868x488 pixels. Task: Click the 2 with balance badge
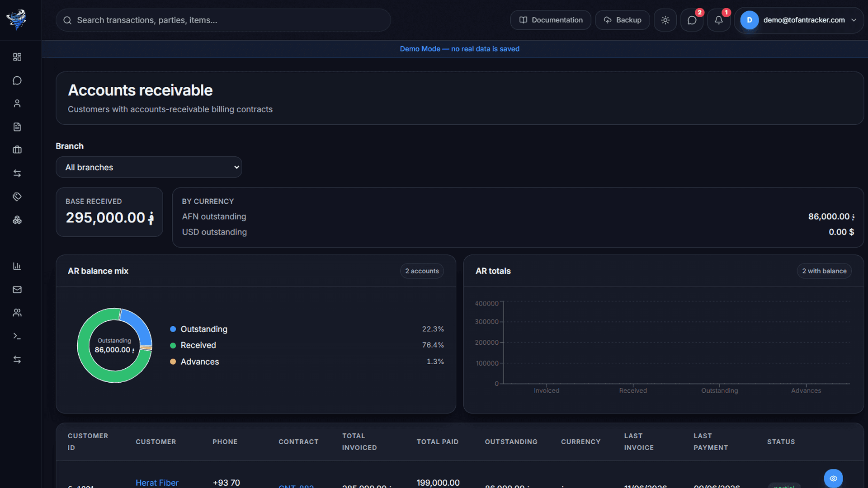pos(824,271)
